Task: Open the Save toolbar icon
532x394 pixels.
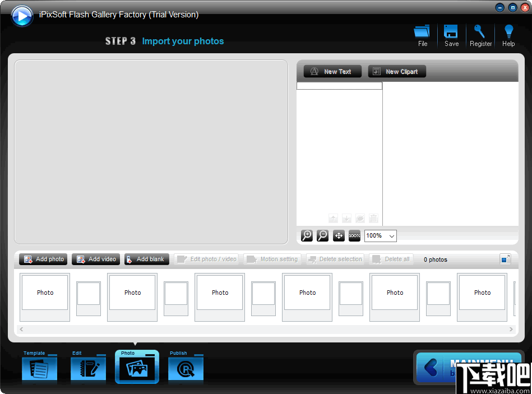Action: tap(451, 35)
